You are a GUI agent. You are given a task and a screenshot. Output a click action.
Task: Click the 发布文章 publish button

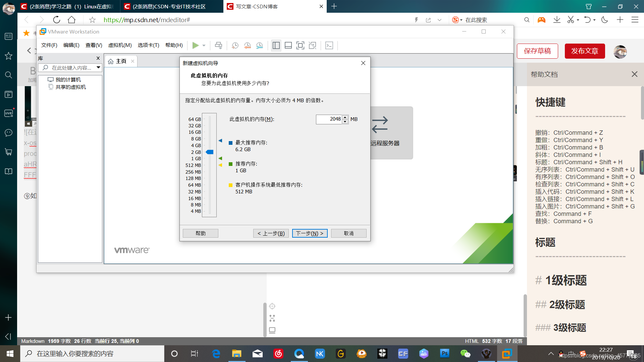point(585,51)
